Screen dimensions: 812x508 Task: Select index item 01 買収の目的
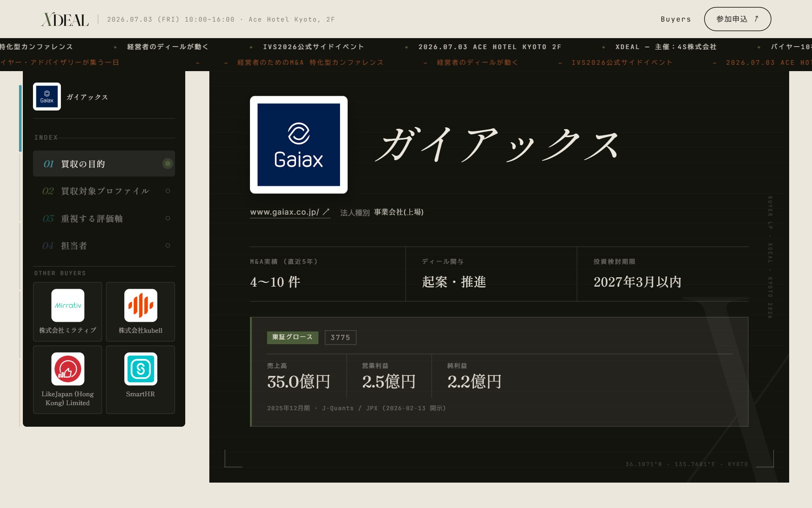pos(104,163)
